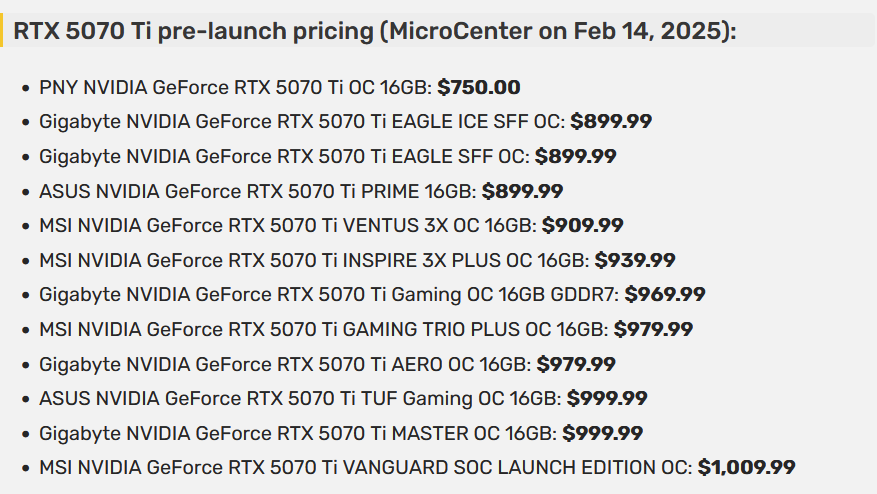The image size is (877, 494).
Task: Pick the MSI INSPIRE 3X PLUS OC name
Action: click(314, 261)
